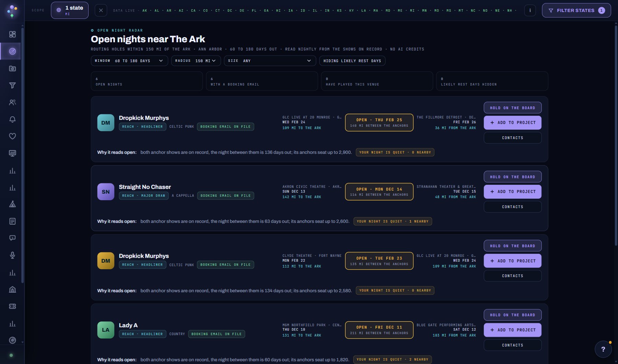Open the monitor chart sidebar icon
Screen dimensions: 618x364
12,153
